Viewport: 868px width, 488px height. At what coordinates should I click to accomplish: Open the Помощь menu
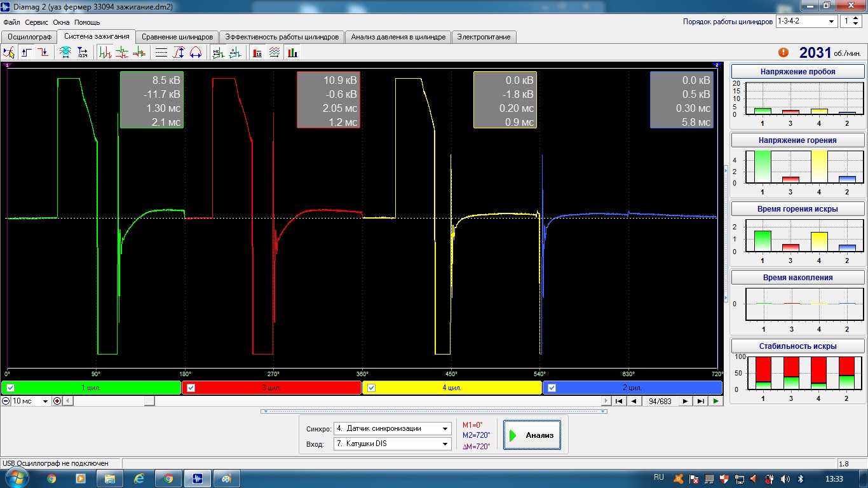coord(87,22)
